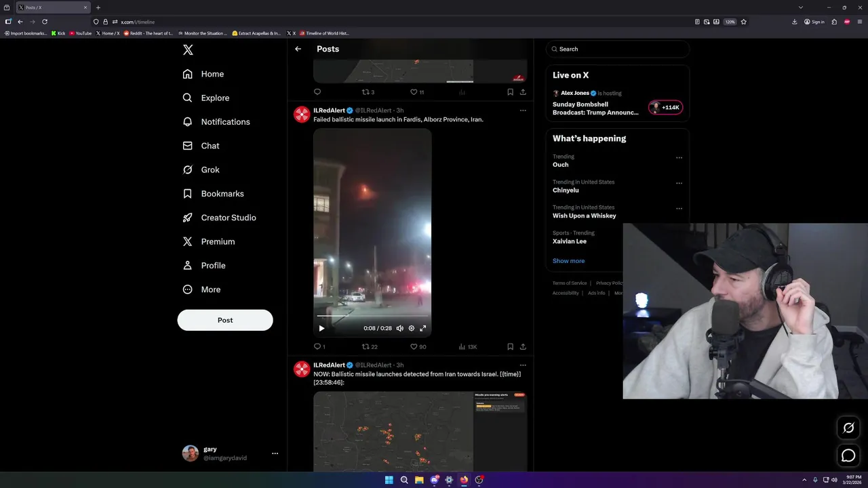Like the Fardis post with 90 likes
The height and width of the screenshot is (488, 868).
[418, 346]
